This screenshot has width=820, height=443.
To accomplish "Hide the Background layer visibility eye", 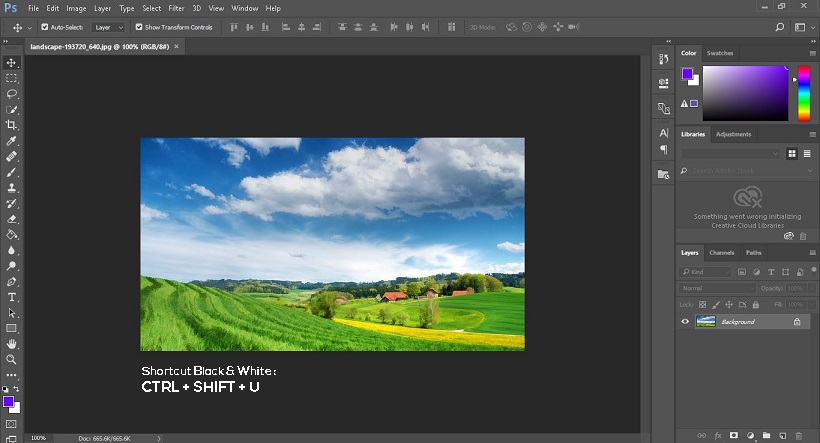I will (x=685, y=322).
